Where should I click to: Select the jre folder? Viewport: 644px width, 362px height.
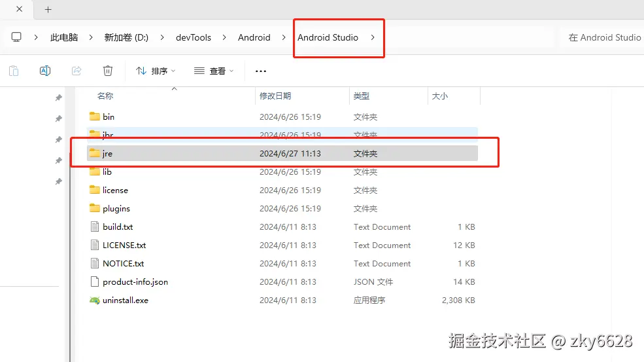(282, 153)
